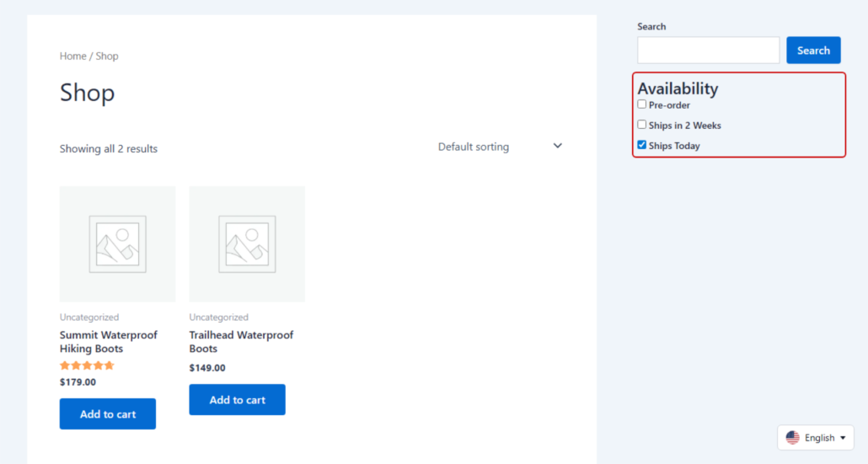868x464 pixels.
Task: Click the star rating under Summit boots
Action: [x=87, y=365]
